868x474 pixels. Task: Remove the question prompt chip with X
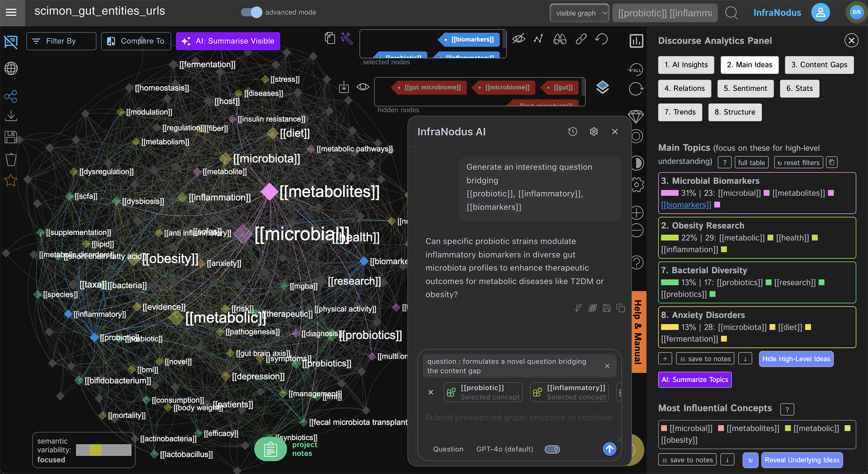(x=607, y=366)
